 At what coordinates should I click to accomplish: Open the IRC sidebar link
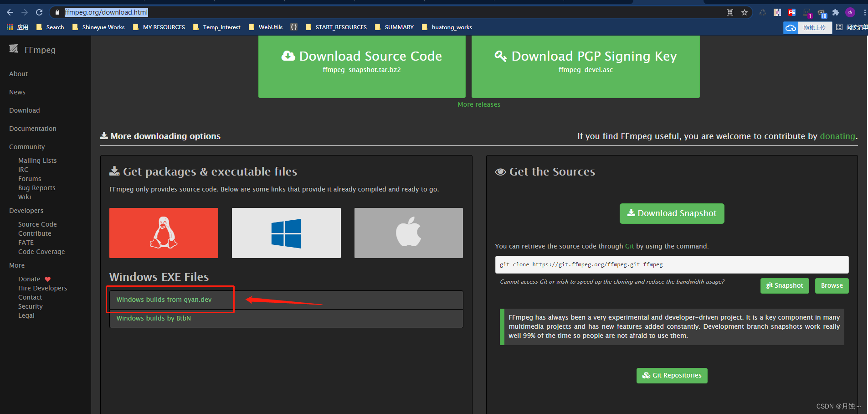[x=23, y=170]
